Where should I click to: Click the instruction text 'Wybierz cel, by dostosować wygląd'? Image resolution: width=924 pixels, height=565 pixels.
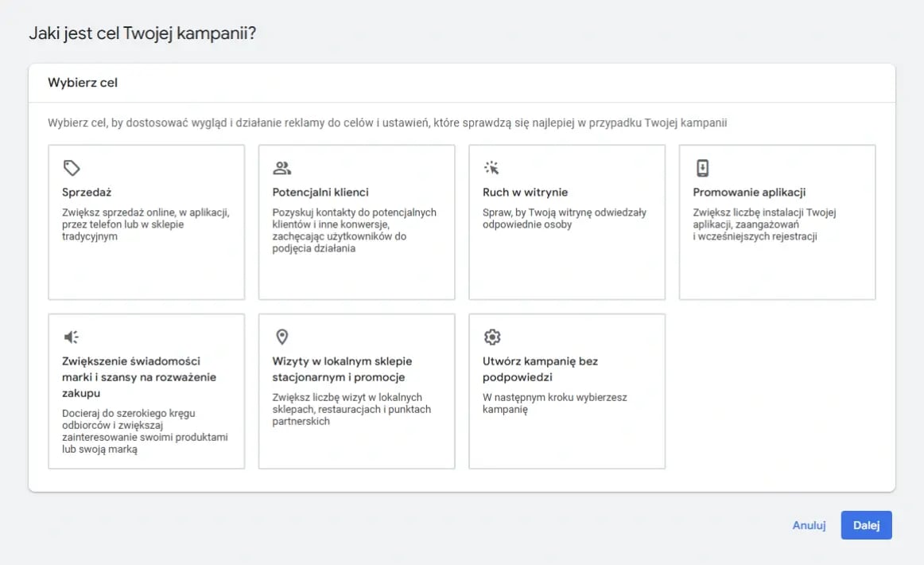[x=387, y=123]
